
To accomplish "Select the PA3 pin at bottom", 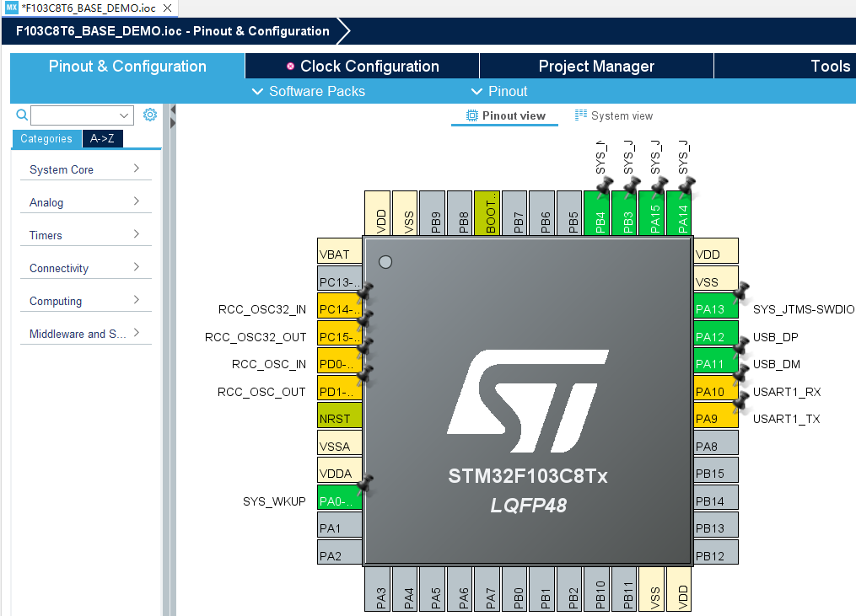I will 377,589.
